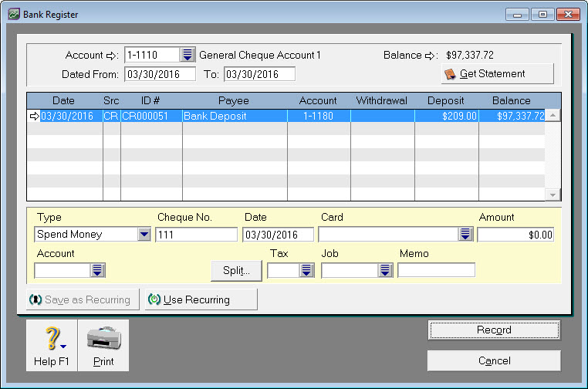The height and width of the screenshot is (389, 588).
Task: Click the Memo text field
Action: pyautogui.click(x=436, y=270)
